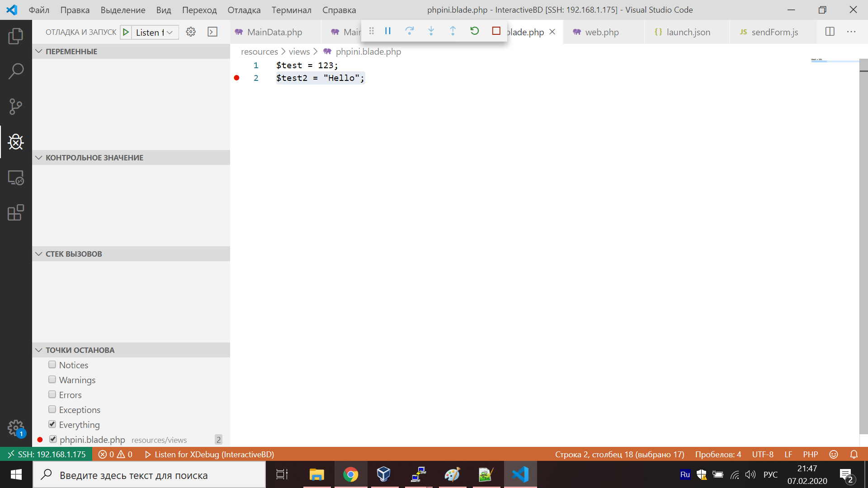
Task: Open the Выделение menu
Action: (123, 10)
